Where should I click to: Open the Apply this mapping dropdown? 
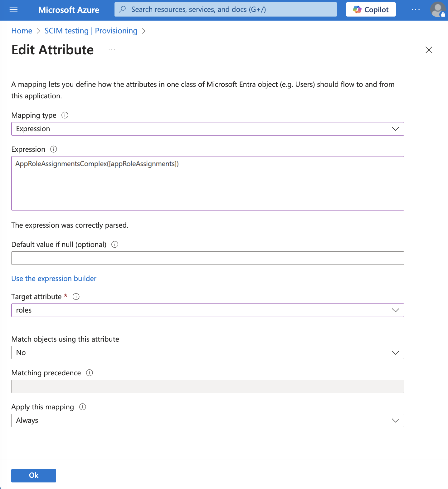pyautogui.click(x=395, y=420)
